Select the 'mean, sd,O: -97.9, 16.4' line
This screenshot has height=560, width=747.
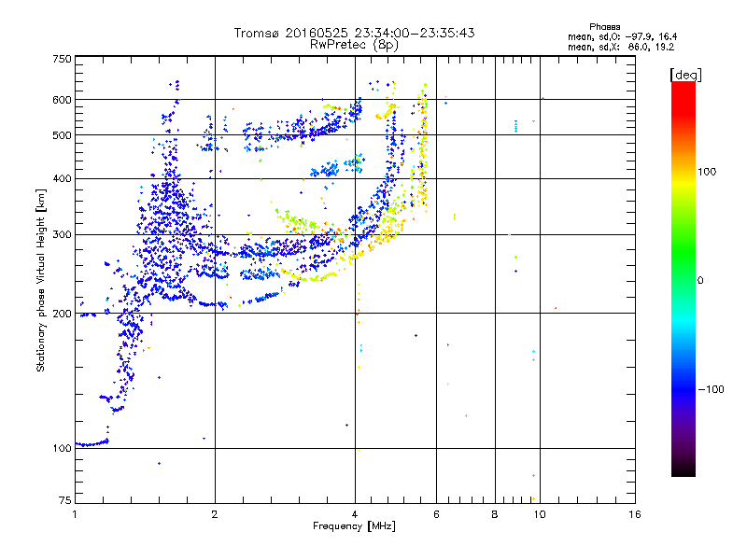click(x=622, y=36)
